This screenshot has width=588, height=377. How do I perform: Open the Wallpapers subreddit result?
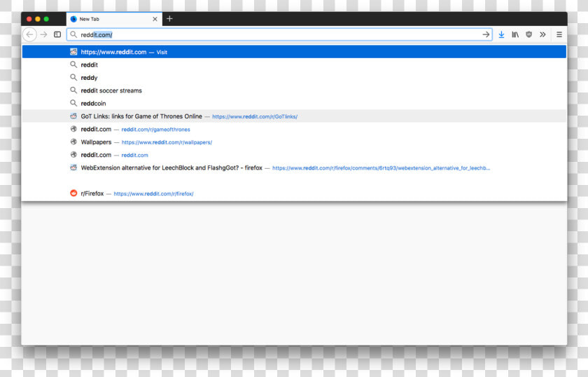pos(294,142)
